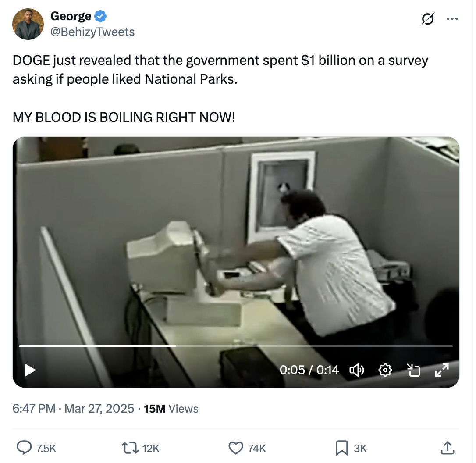Viewport: 476px width, 463px height.
Task: Open video settings gear
Action: point(385,370)
